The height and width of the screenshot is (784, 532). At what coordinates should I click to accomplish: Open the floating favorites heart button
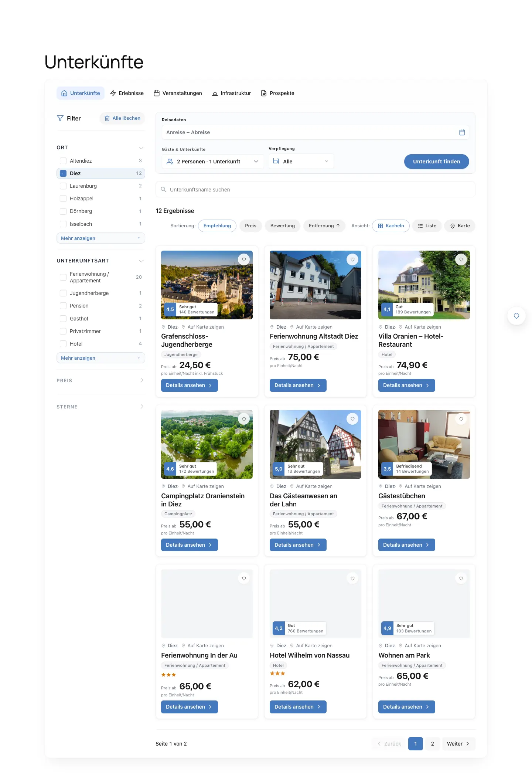(x=516, y=316)
